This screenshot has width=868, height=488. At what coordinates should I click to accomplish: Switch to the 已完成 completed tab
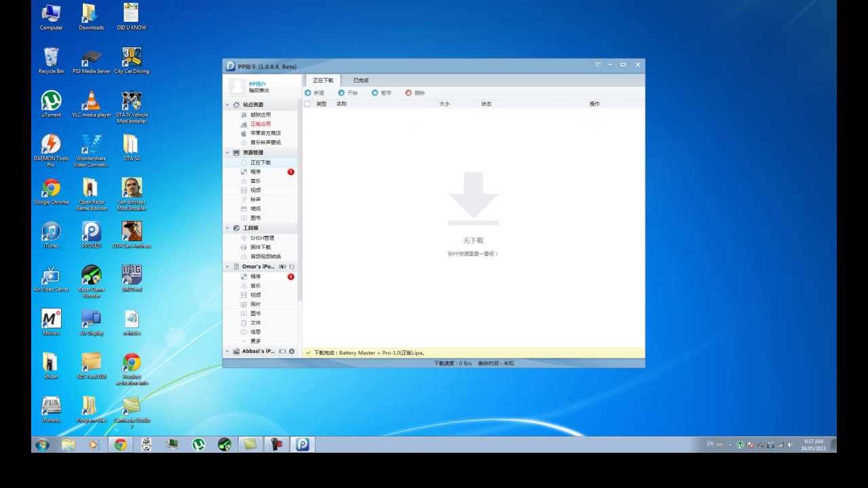click(361, 80)
